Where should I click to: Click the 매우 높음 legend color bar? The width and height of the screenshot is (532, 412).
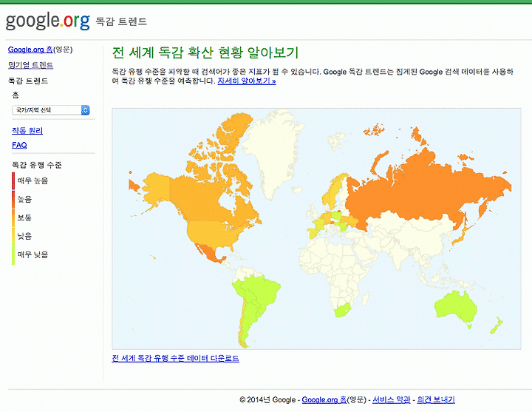pyautogui.click(x=13, y=180)
